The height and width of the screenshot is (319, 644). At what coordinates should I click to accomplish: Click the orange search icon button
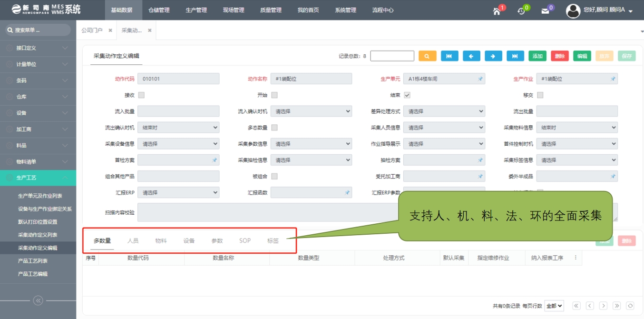click(427, 56)
